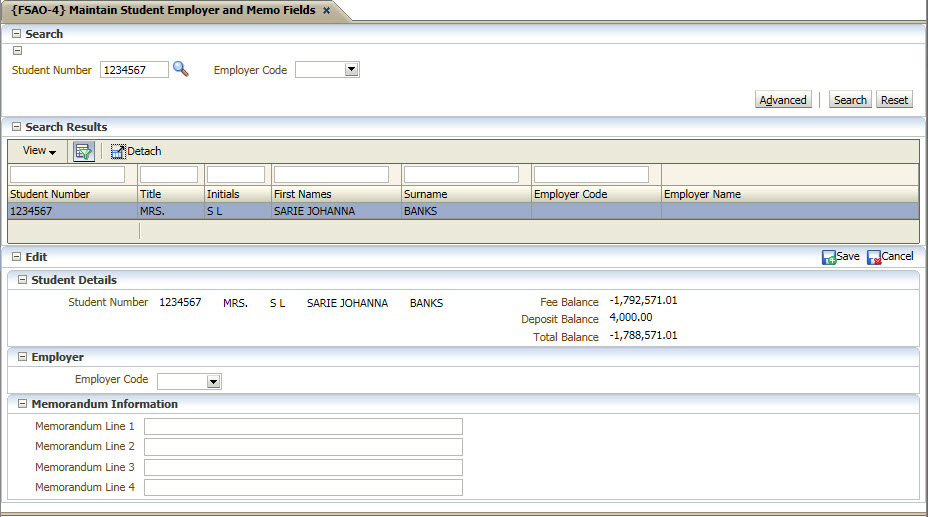This screenshot has height=517, width=928.
Task: Click the magnifier icon beside Student Number
Action: click(180, 69)
